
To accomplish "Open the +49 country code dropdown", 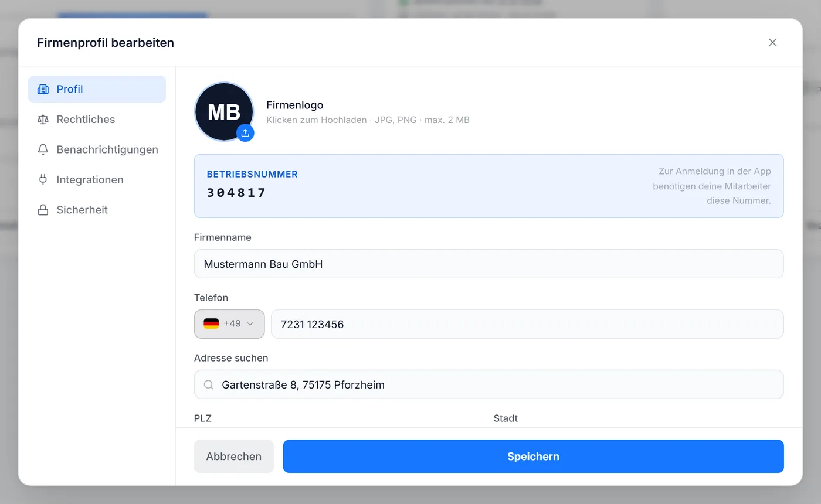I will (229, 324).
